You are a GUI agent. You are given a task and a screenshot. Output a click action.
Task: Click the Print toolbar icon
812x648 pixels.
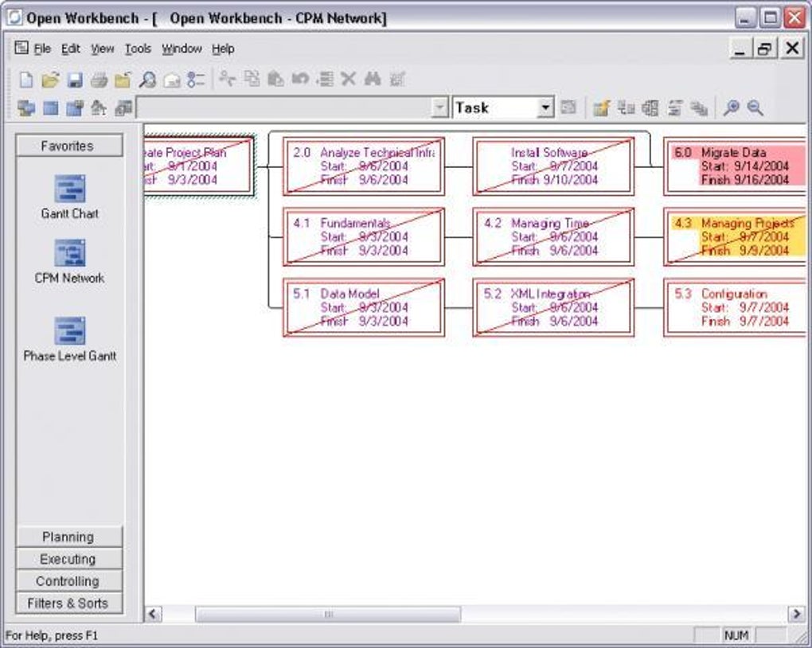point(99,80)
